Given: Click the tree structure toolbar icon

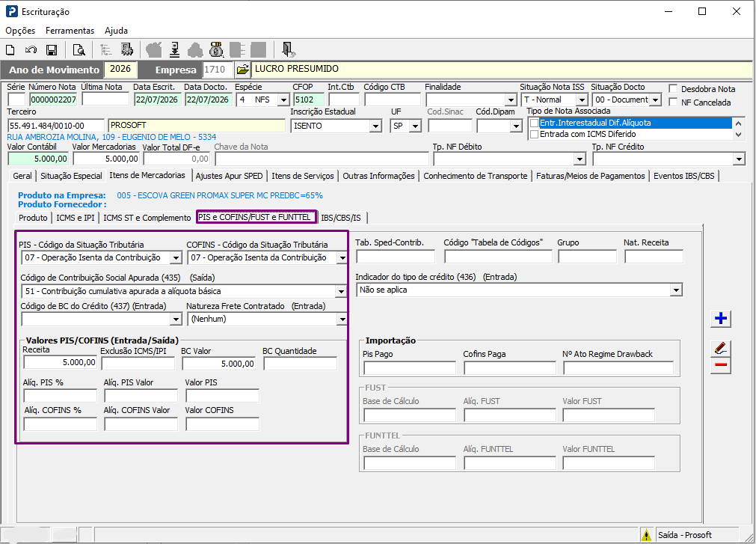Looking at the screenshot, I should [x=105, y=49].
